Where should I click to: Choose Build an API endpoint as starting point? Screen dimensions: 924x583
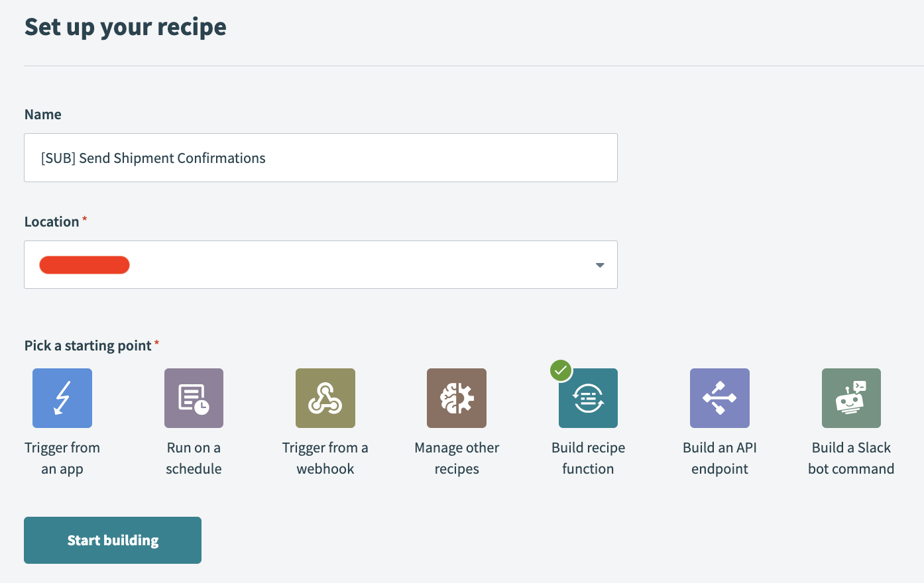coord(719,397)
